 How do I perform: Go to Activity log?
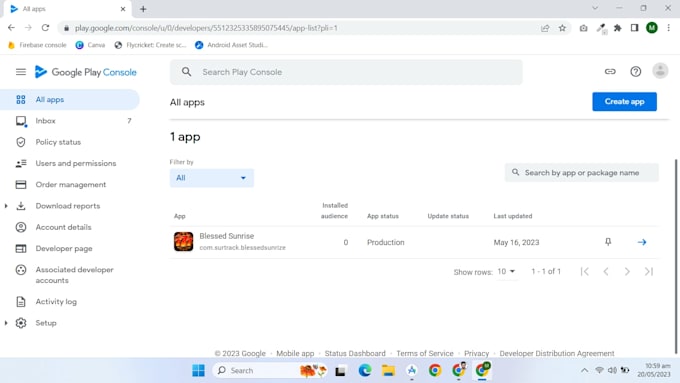tap(56, 301)
